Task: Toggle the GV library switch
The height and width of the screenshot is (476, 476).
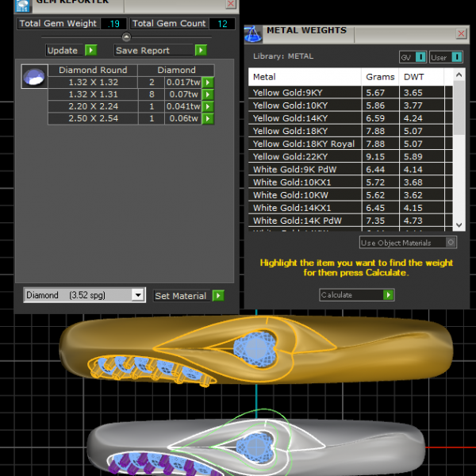Action: 411,57
